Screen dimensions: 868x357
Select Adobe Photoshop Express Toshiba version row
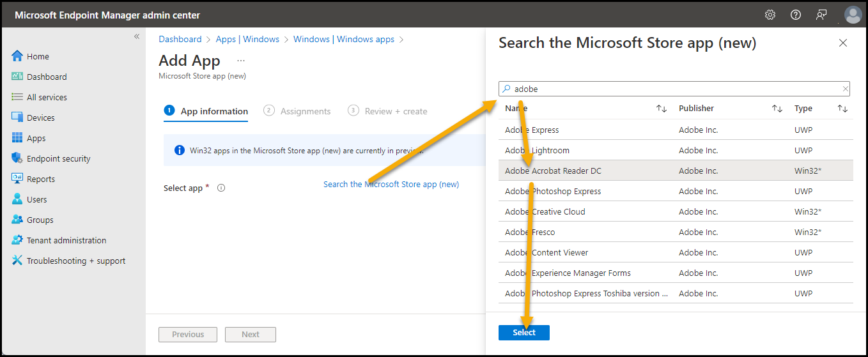[x=676, y=293]
